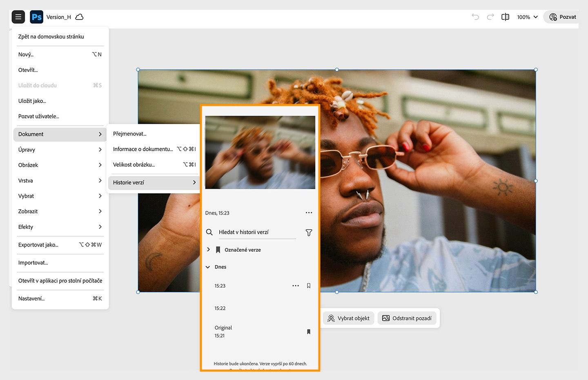588x380 pixels.
Task: Expand the Obrázek submenu
Action: (x=60, y=165)
